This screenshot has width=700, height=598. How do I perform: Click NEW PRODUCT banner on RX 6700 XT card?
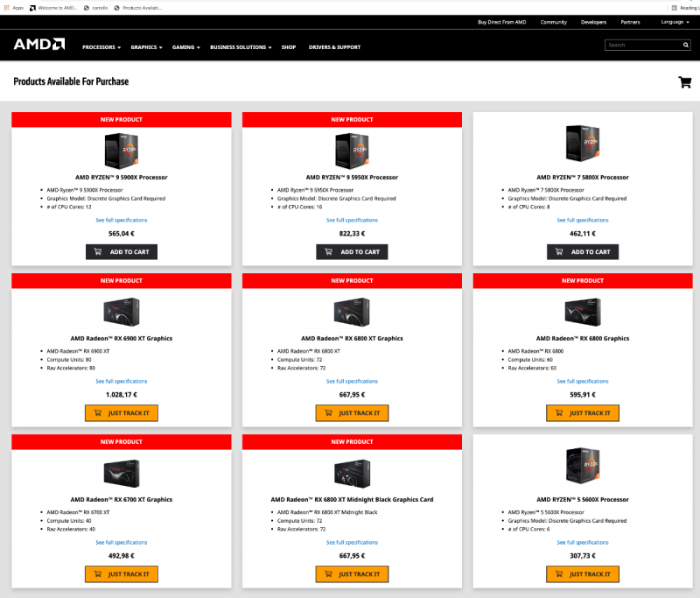[x=122, y=441]
